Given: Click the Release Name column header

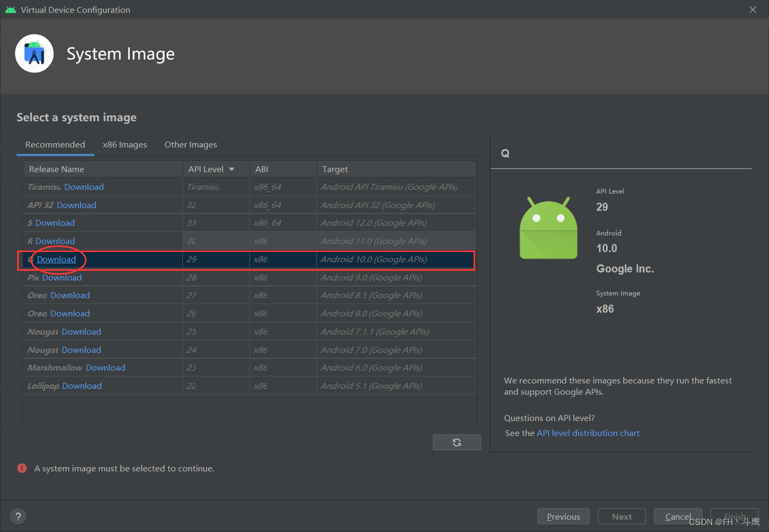Looking at the screenshot, I should pos(103,169).
